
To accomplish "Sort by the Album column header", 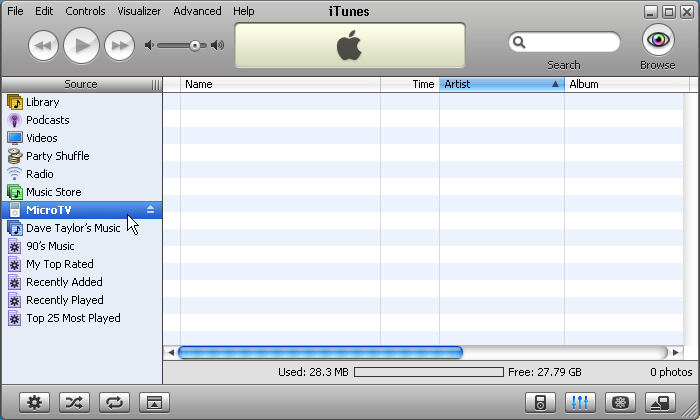I will click(x=627, y=84).
